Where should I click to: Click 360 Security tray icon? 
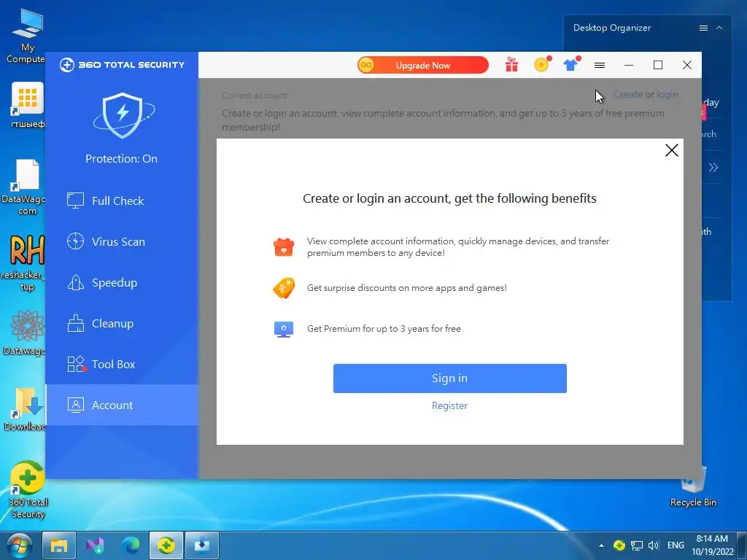[619, 545]
